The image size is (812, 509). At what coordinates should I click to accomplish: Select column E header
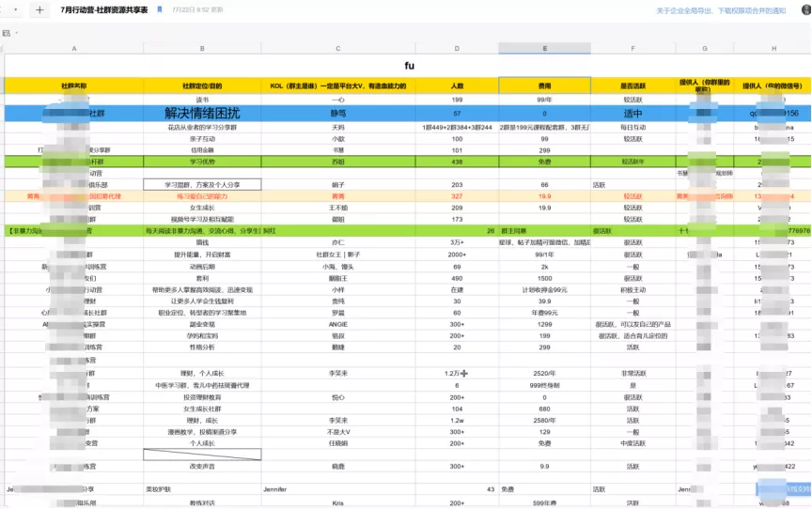545,48
